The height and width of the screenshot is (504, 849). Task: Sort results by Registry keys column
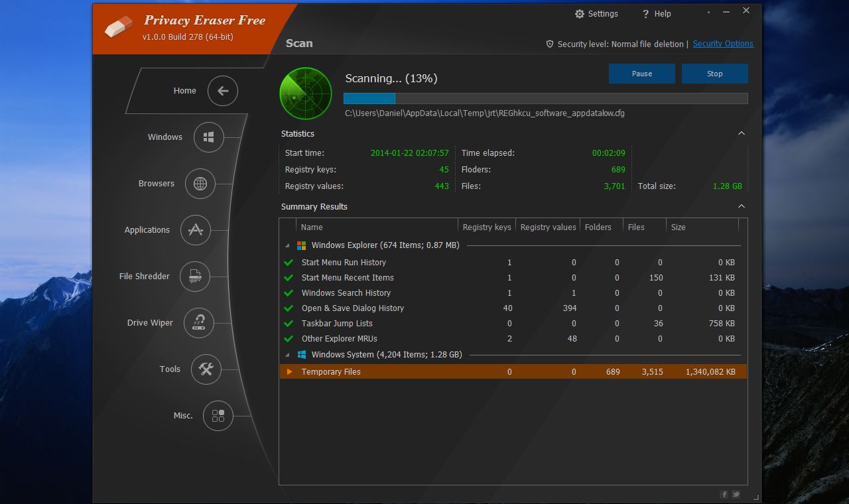487,227
